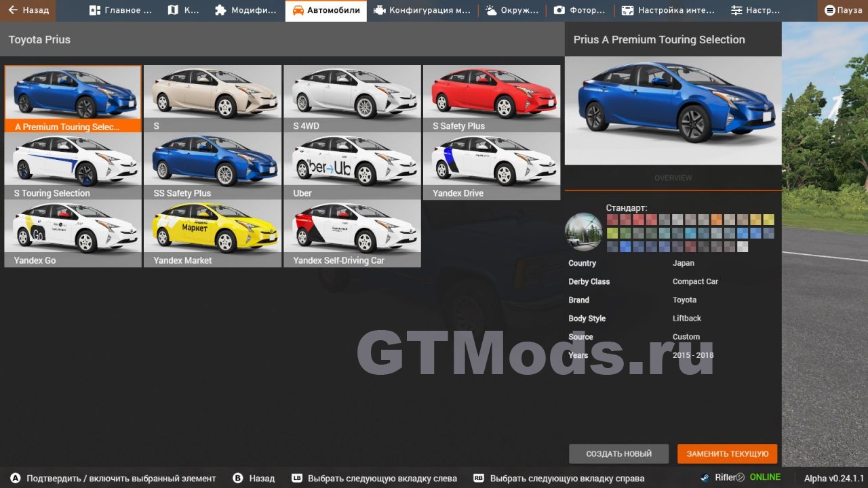868x488 pixels.
Task: Click the large blue Prius preview image
Action: [x=673, y=110]
